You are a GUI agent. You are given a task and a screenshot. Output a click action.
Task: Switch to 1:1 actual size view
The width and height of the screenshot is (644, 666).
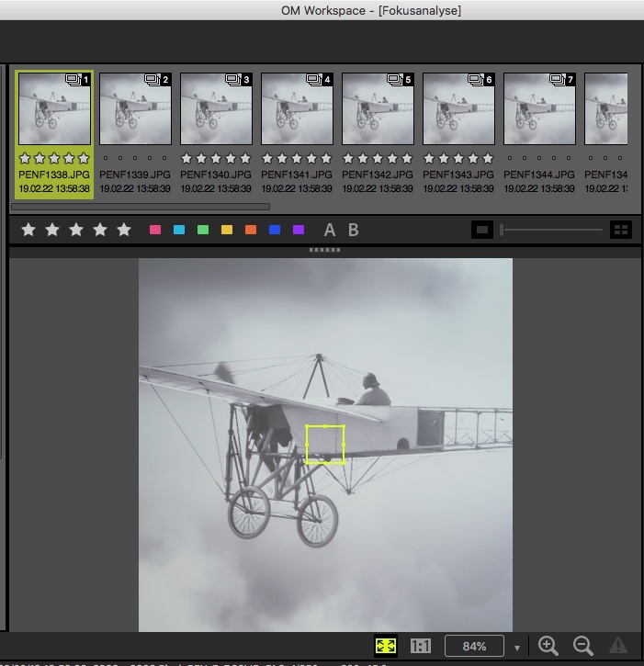coord(420,646)
